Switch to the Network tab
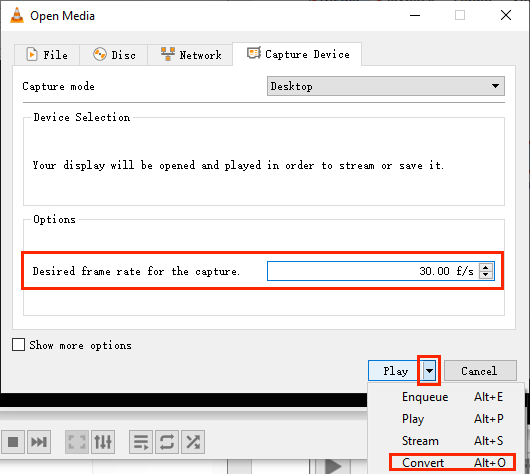 tap(191, 55)
